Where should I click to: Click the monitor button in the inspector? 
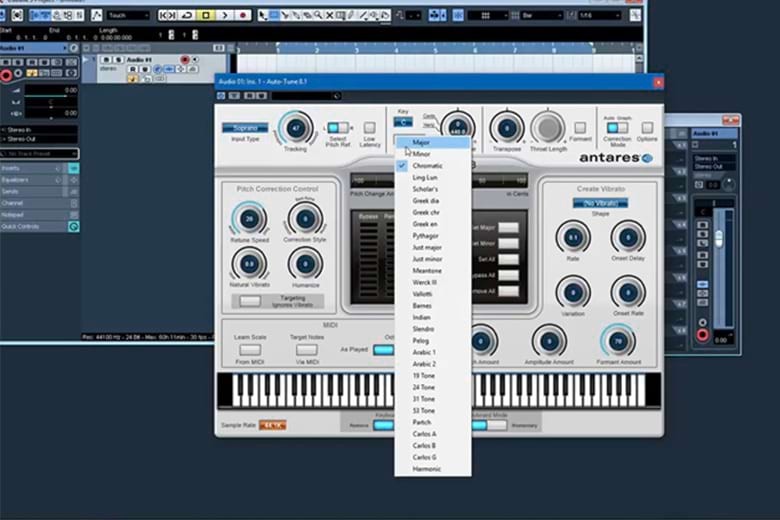coord(18,74)
